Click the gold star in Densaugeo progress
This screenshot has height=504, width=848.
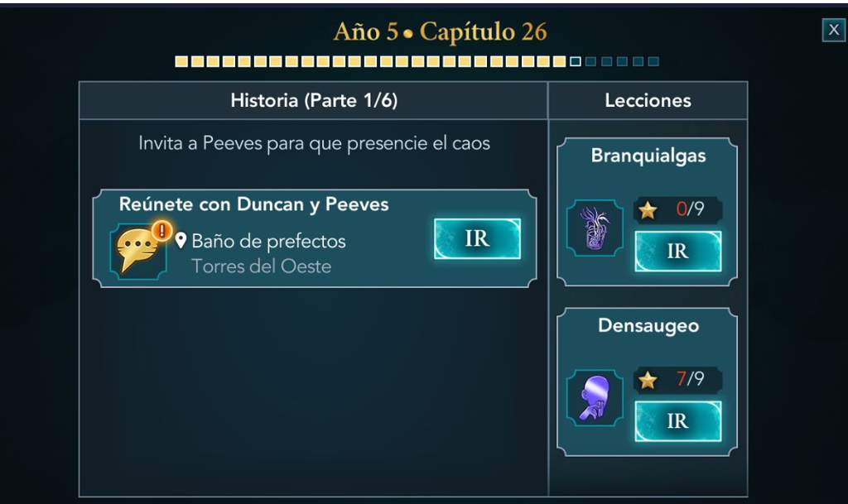coord(648,380)
